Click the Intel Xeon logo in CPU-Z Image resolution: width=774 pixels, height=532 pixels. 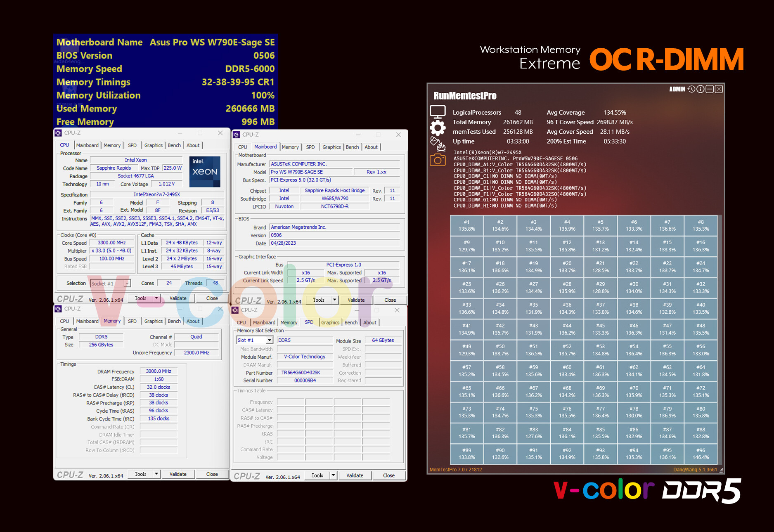pyautogui.click(x=205, y=172)
